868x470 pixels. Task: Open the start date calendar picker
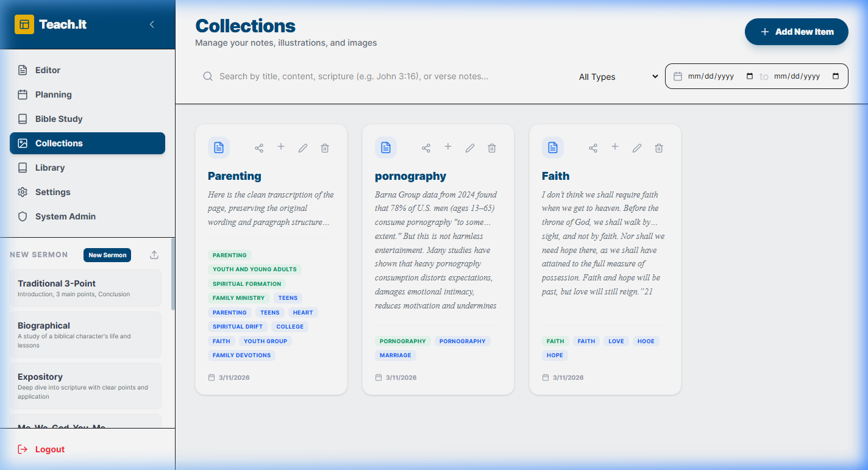click(749, 76)
